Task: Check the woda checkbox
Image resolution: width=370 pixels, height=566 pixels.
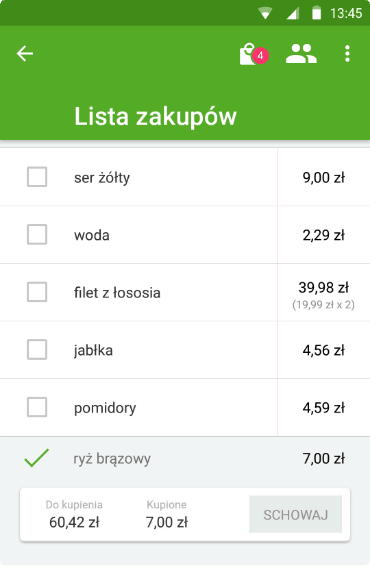Action: (37, 235)
